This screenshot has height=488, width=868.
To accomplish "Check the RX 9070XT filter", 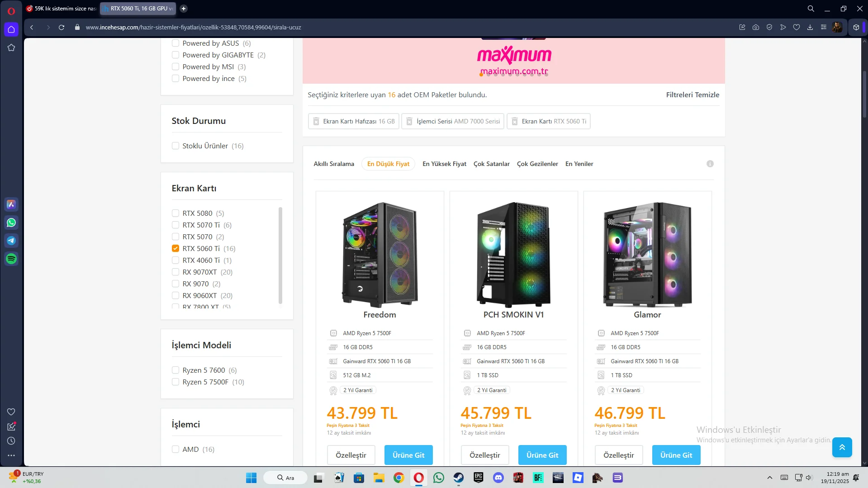I will pos(175,272).
